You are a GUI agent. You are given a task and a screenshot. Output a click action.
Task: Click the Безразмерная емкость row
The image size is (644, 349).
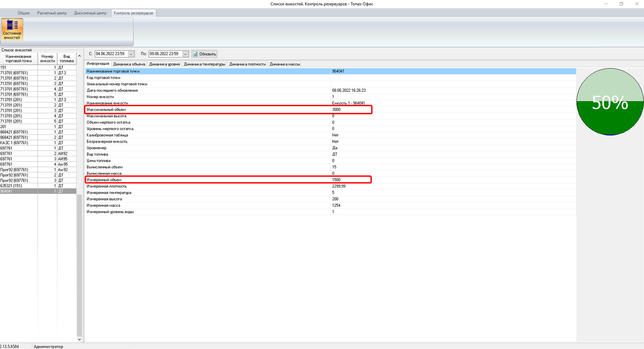331,141
